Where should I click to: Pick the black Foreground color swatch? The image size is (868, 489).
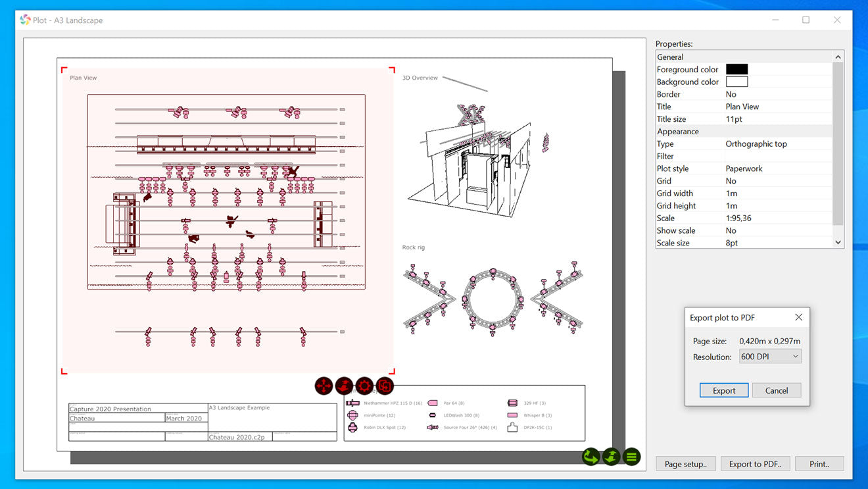(736, 69)
